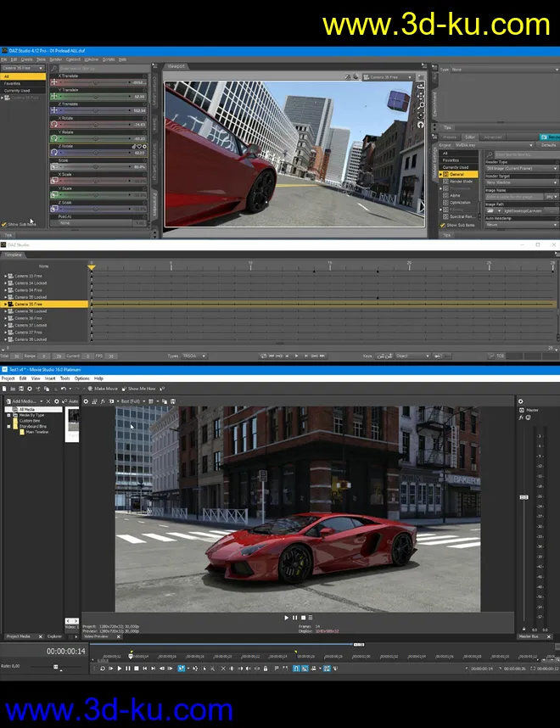Screen dimensions: 560x728
Task: Switch to the Explorer tab
Action: (54, 636)
